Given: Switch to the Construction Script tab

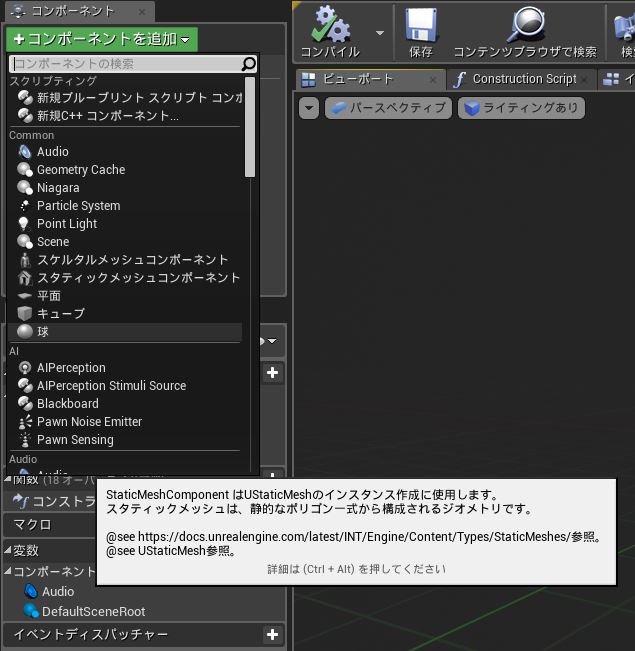Looking at the screenshot, I should click(x=521, y=79).
